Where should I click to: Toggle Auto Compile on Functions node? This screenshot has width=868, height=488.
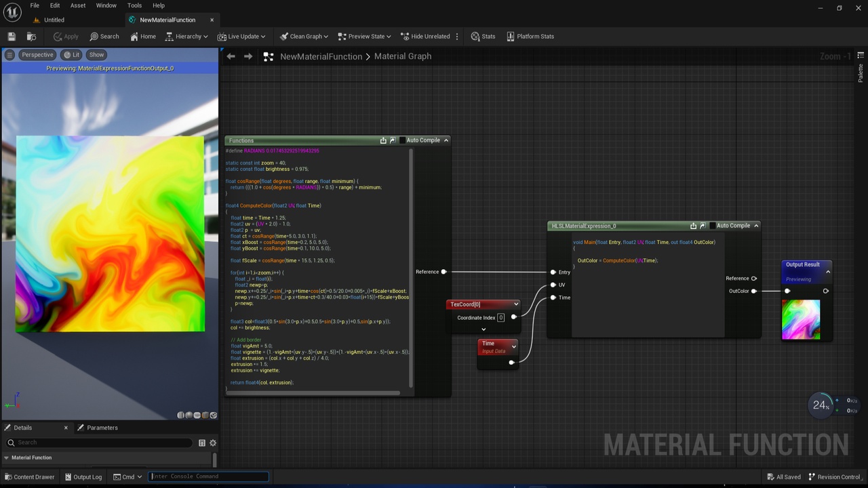pos(402,140)
